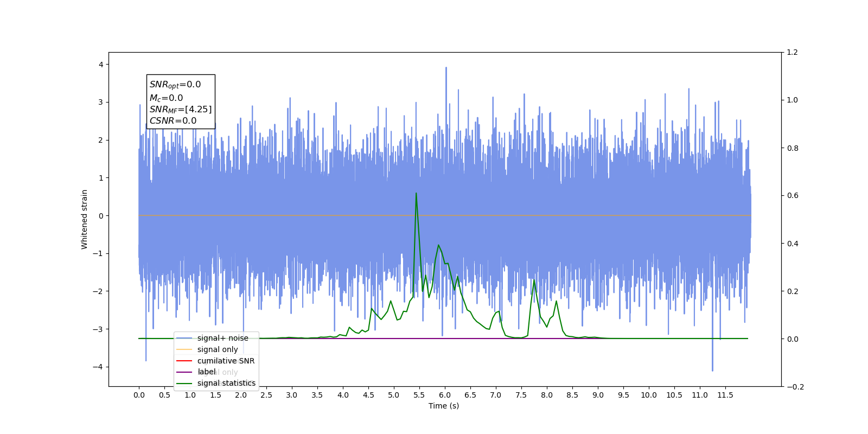The height and width of the screenshot is (434, 868).
Task: Click the 1.2 tick on the right axis
Action: pyautogui.click(x=793, y=53)
